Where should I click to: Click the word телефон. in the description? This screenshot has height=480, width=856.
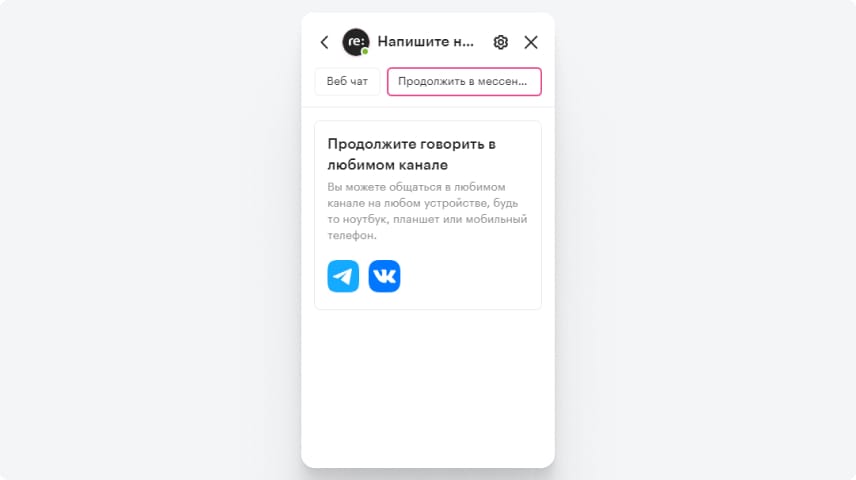click(352, 235)
